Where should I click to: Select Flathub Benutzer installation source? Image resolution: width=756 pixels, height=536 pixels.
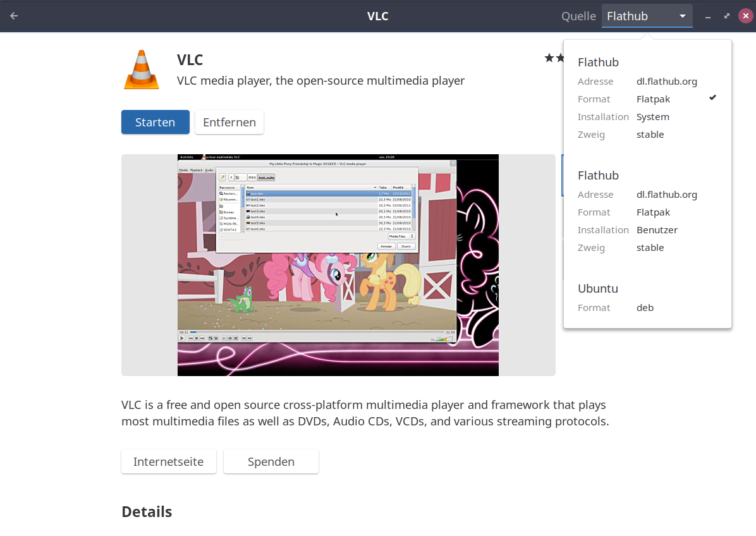coord(647,211)
